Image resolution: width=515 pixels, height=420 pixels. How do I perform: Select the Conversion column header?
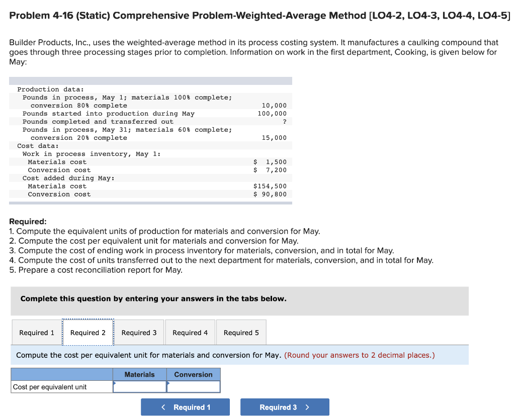[x=194, y=374]
